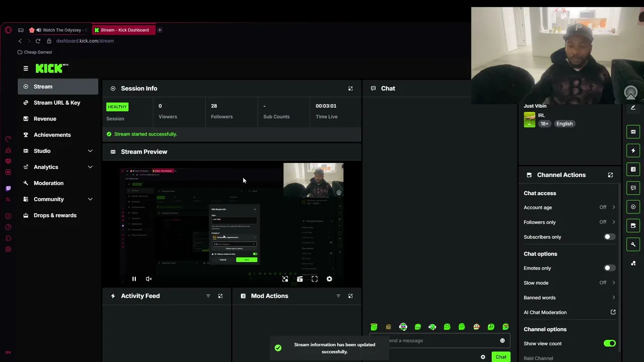
Task: Open the Banned words settings
Action: 570,298
